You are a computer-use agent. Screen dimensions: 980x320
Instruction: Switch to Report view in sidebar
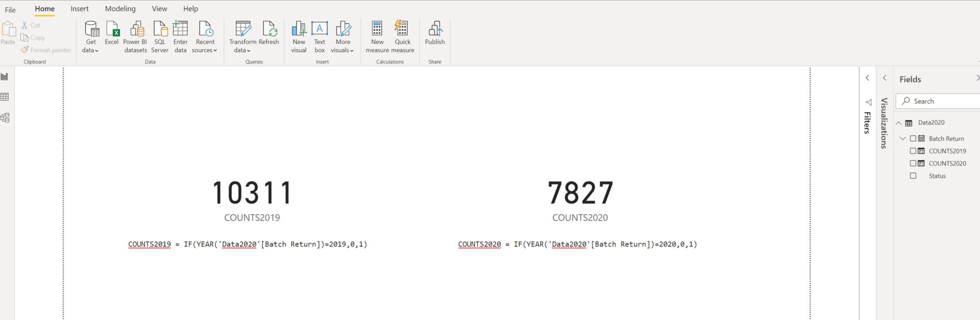[5, 77]
